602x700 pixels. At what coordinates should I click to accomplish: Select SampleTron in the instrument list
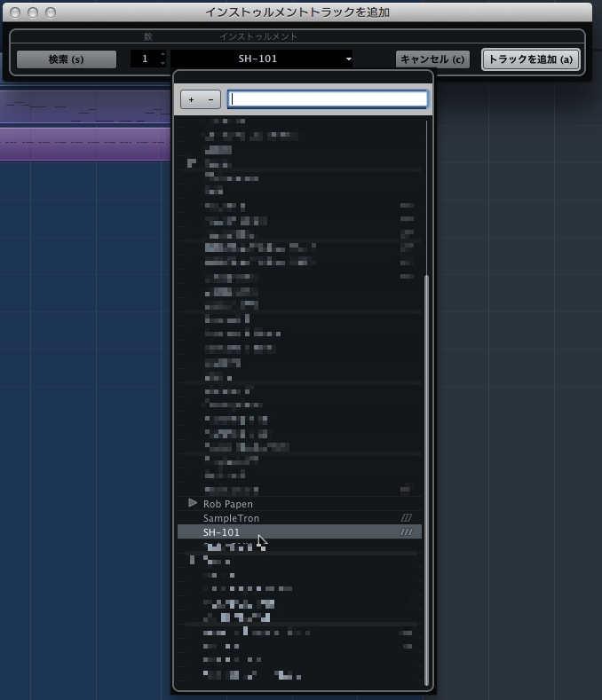pyautogui.click(x=299, y=518)
